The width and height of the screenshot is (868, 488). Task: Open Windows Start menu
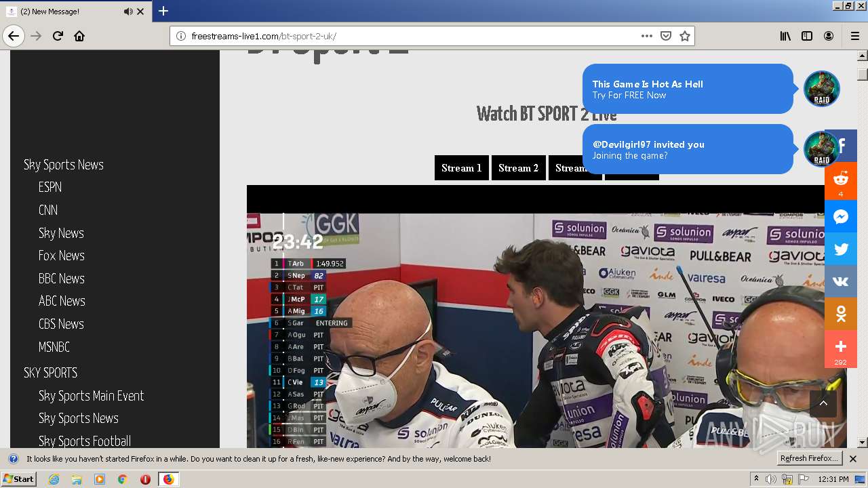tap(19, 479)
